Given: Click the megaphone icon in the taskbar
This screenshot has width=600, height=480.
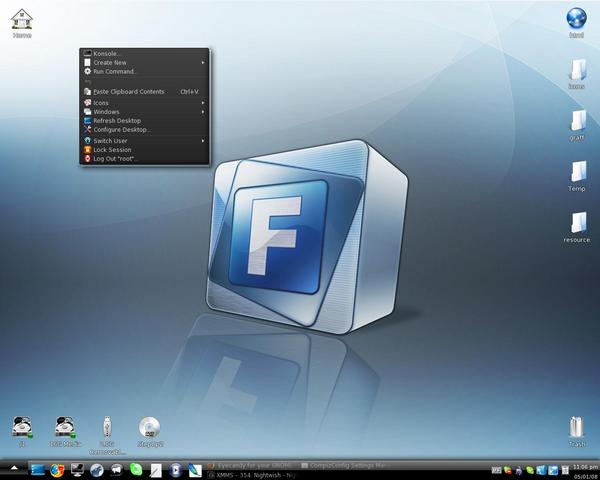Looking at the screenshot, I should coord(117,470).
